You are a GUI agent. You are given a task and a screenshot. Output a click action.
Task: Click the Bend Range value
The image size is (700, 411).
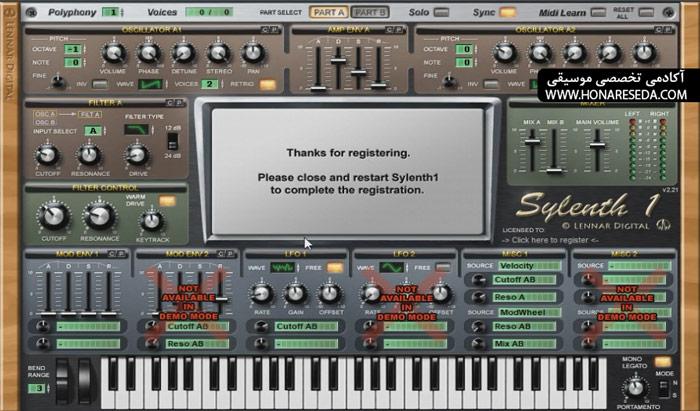point(37,388)
